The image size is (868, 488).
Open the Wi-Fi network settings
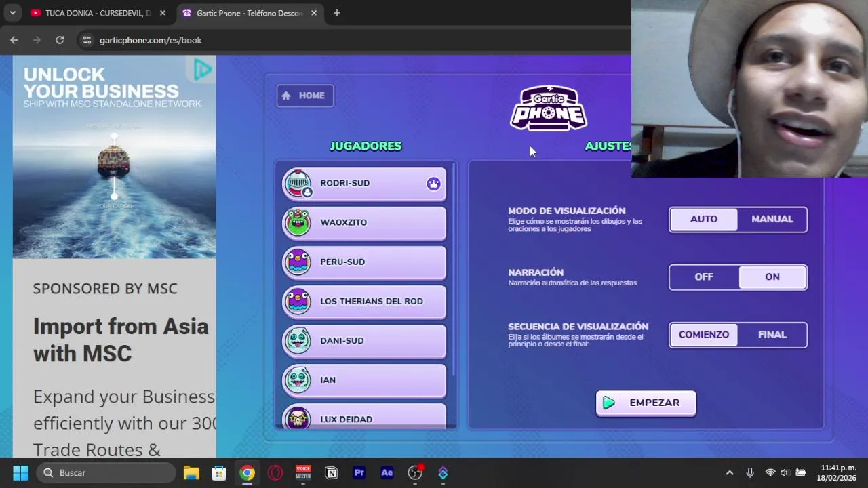point(770,472)
